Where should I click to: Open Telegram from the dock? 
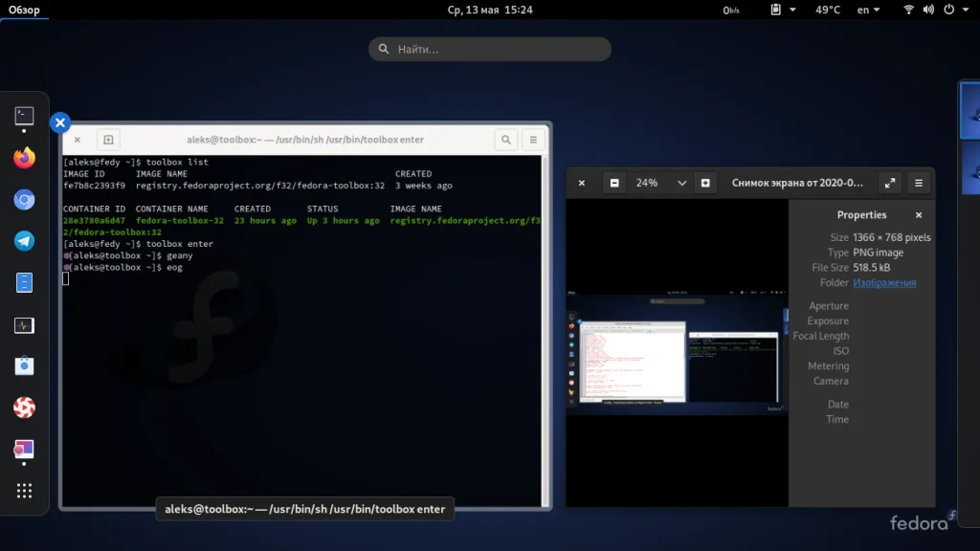[x=24, y=241]
